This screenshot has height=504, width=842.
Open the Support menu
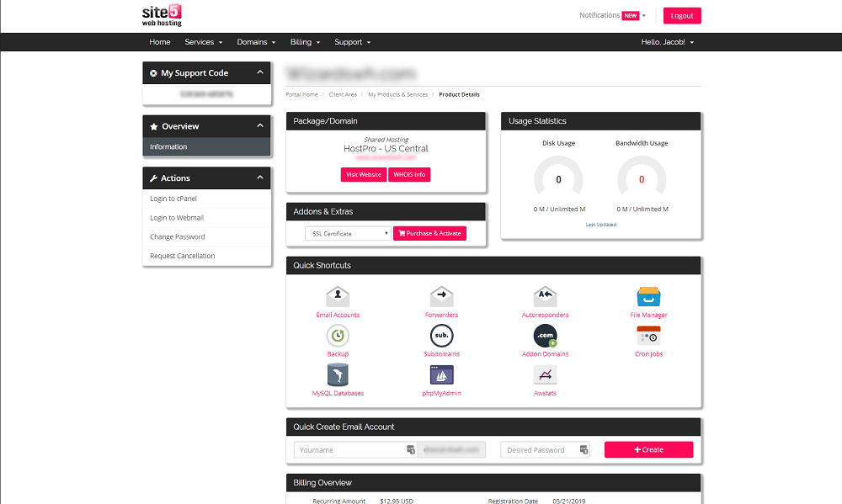[352, 42]
